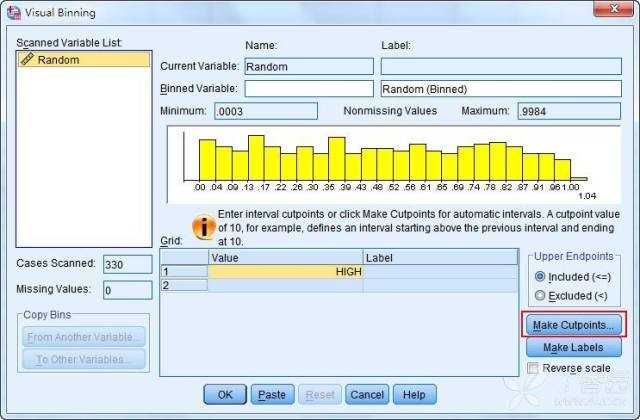Click the Value cell in row 2
Viewport: 640px width, 420px height.
coord(285,285)
